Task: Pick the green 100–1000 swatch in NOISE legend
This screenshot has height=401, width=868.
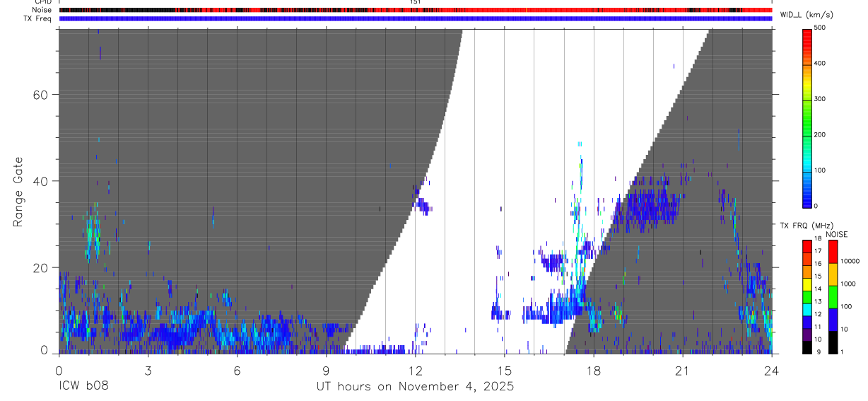Action: click(833, 297)
